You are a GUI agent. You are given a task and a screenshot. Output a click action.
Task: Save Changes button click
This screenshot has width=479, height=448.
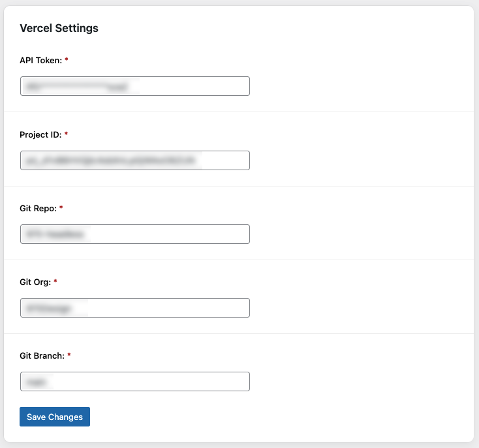[x=55, y=417]
